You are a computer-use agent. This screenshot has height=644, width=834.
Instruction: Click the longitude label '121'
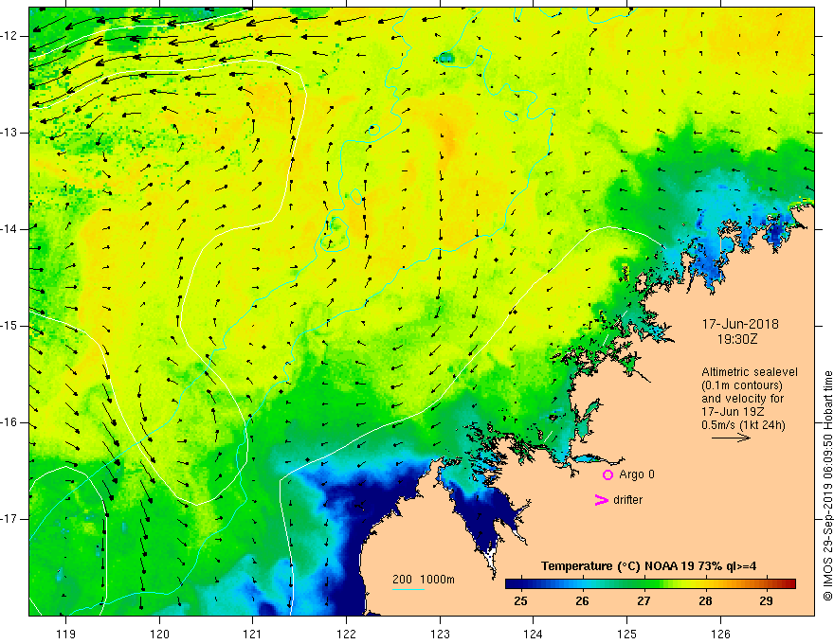(252, 634)
